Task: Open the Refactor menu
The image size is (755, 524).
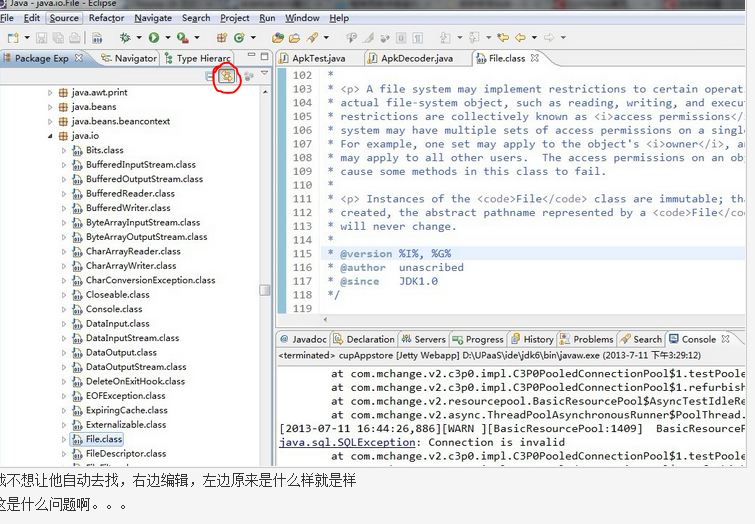Action: [x=106, y=18]
